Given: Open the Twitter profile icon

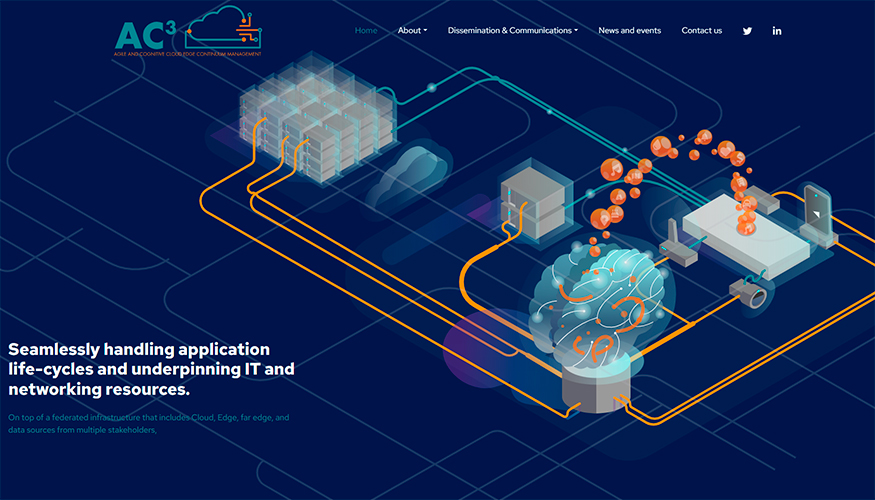Looking at the screenshot, I should tap(747, 31).
